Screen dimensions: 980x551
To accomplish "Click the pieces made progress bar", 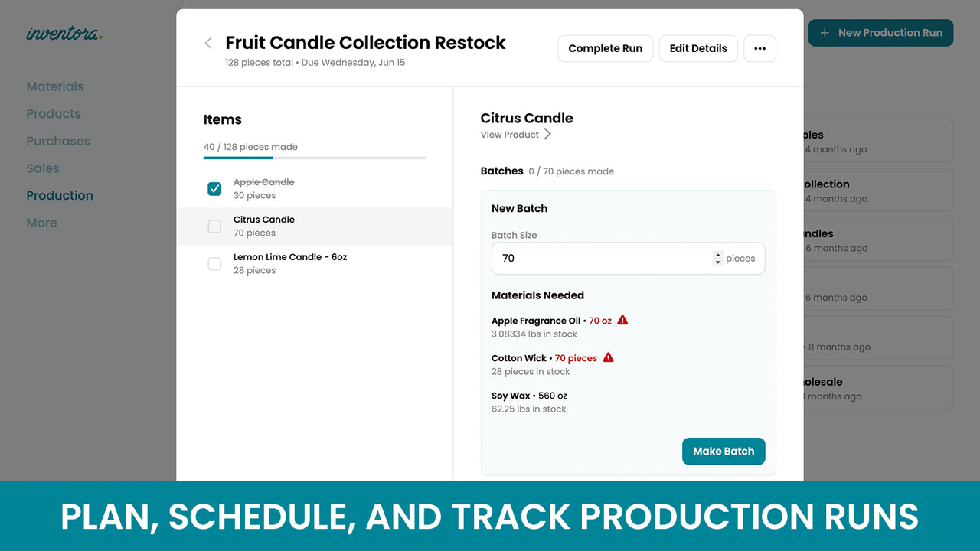I will pos(314,158).
